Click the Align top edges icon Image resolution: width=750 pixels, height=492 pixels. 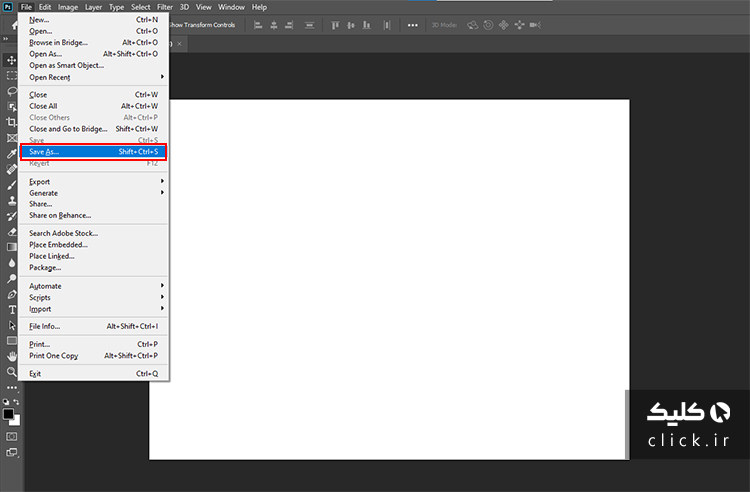335,25
